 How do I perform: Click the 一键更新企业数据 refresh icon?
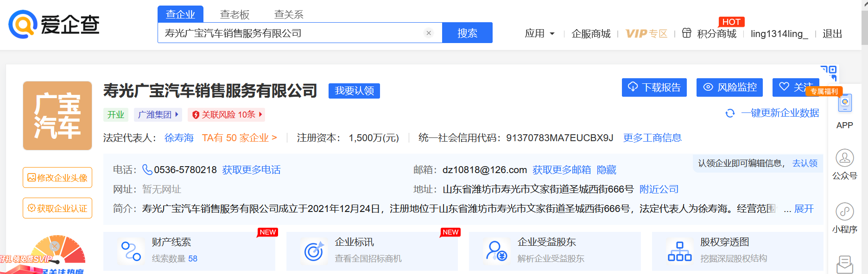pyautogui.click(x=730, y=113)
